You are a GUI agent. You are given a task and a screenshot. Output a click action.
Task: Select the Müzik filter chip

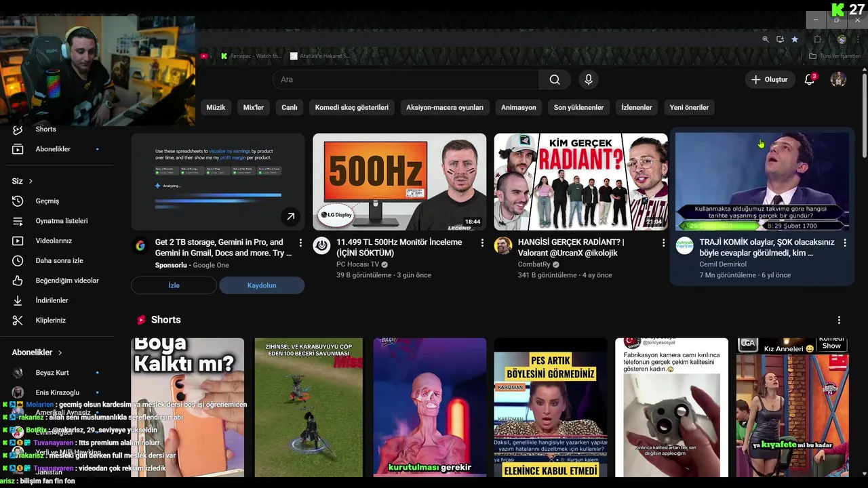coord(216,108)
